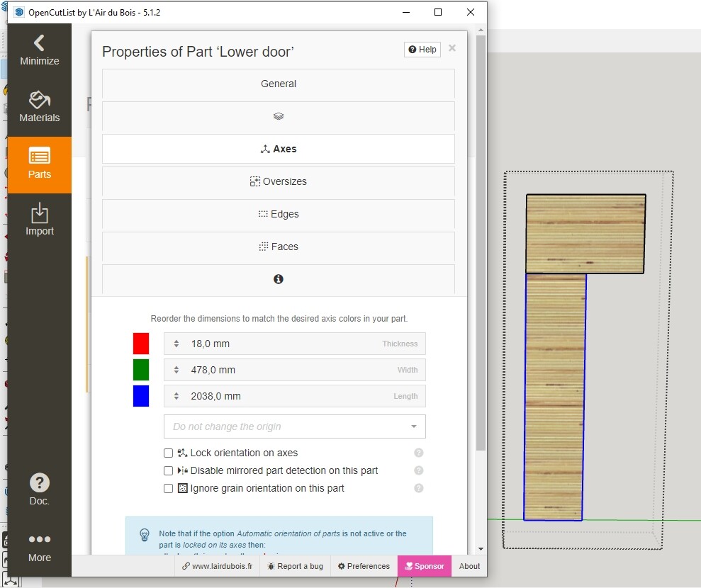Open the Import panel
This screenshot has width=701, height=588.
39,221
